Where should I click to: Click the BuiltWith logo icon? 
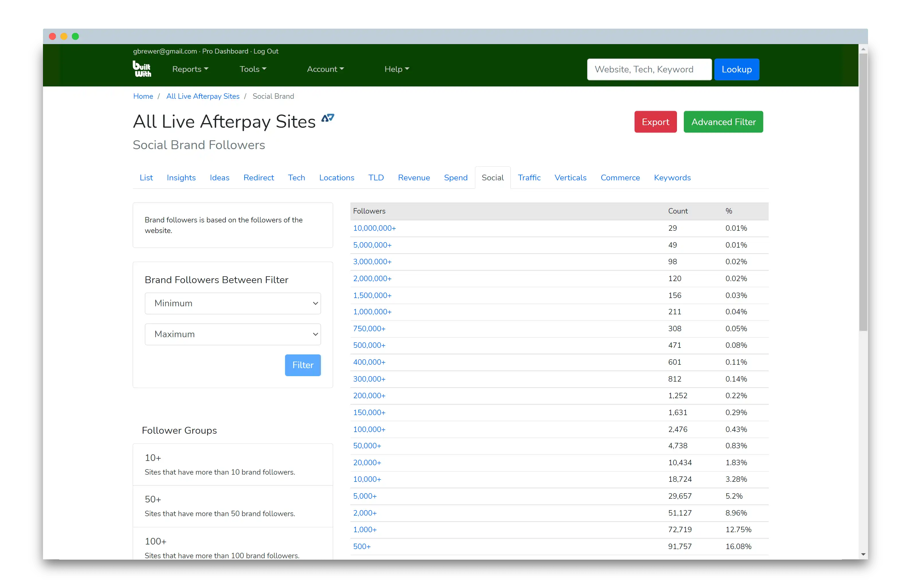point(142,69)
